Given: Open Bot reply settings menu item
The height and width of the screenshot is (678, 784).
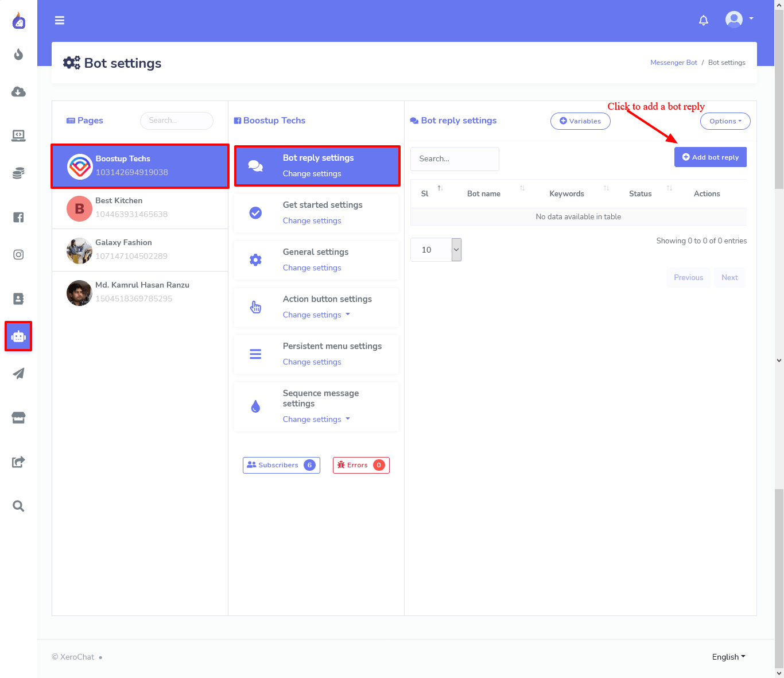Looking at the screenshot, I should [x=317, y=166].
